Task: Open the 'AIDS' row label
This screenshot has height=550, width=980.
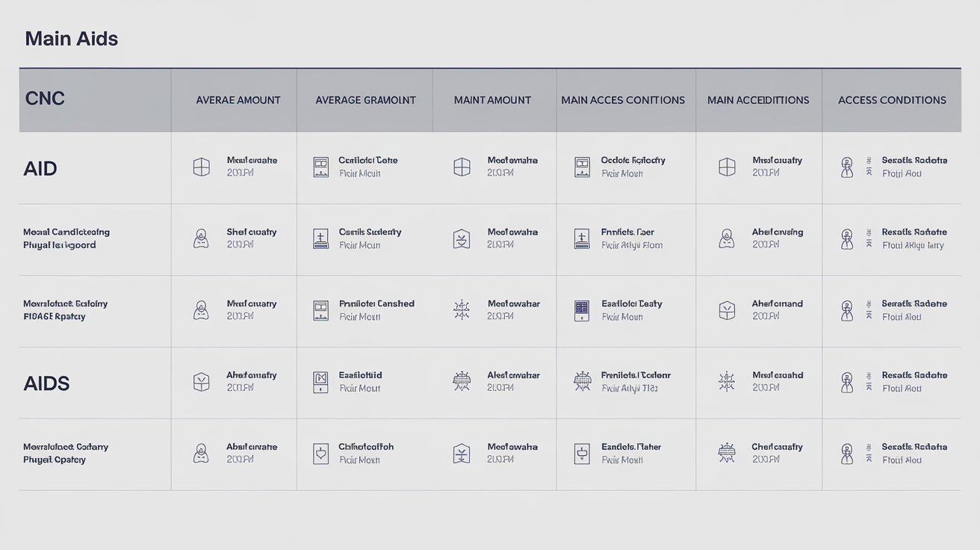Action: click(x=46, y=383)
